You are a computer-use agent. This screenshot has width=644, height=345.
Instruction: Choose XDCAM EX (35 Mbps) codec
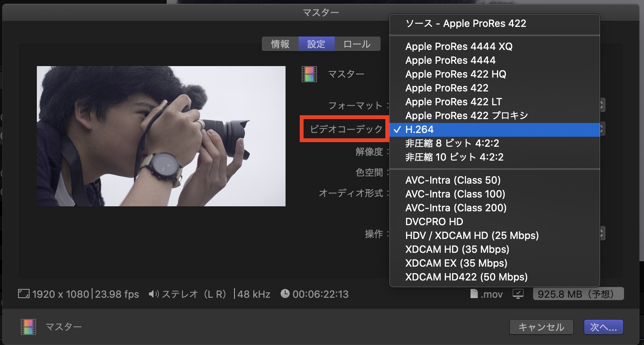494,263
